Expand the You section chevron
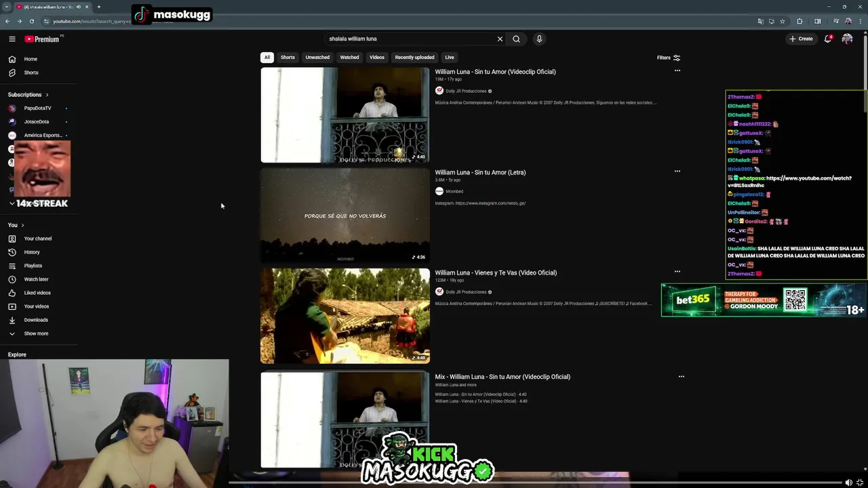Viewport: 868px width, 488px height. (x=22, y=225)
